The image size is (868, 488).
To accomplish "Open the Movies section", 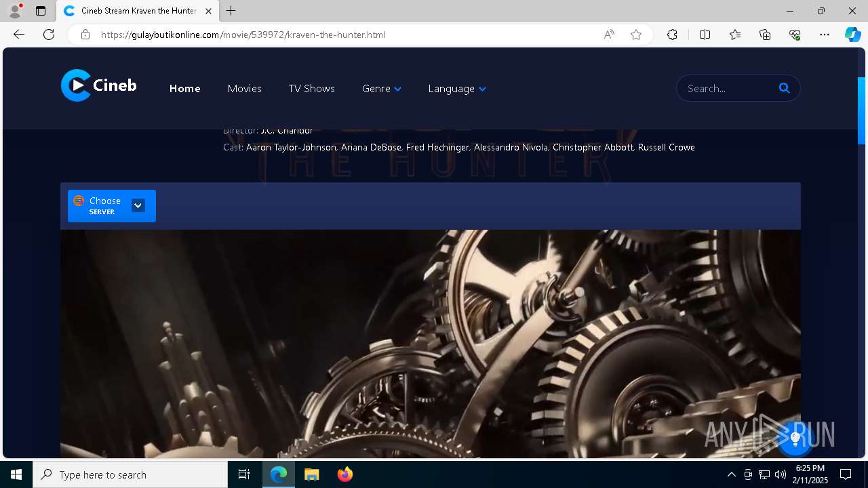I will pyautogui.click(x=245, y=89).
